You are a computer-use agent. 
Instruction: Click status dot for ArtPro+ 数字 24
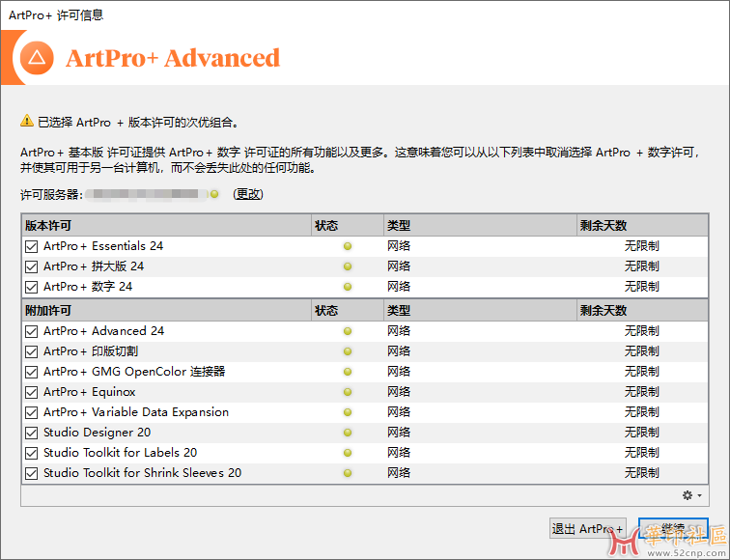click(x=348, y=287)
